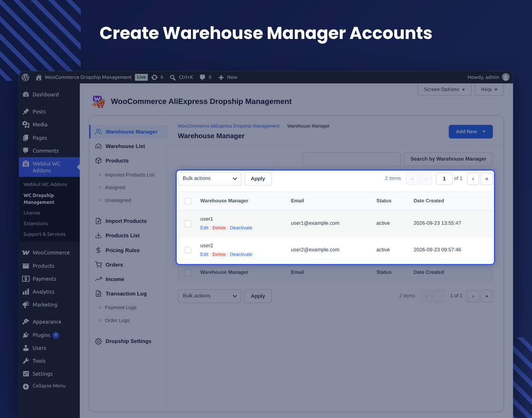Click the Collapse Menu arrow icon
The image size is (532, 418).
(26, 387)
